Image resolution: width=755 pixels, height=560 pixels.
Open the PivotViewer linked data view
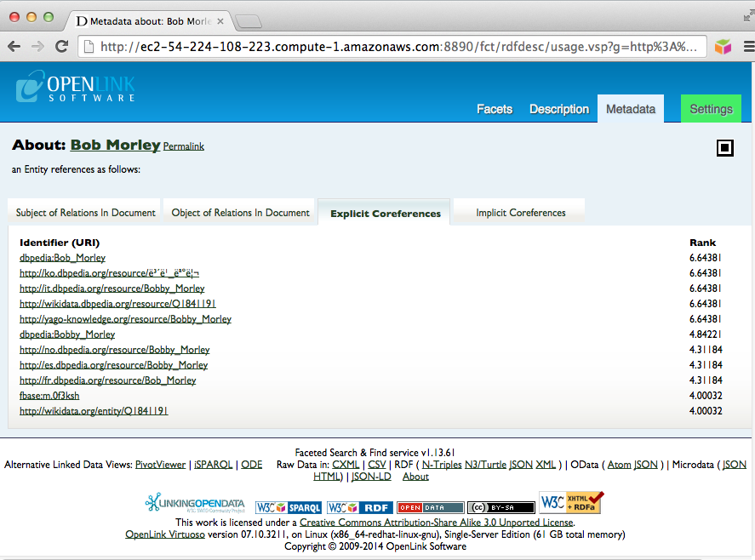pos(160,465)
